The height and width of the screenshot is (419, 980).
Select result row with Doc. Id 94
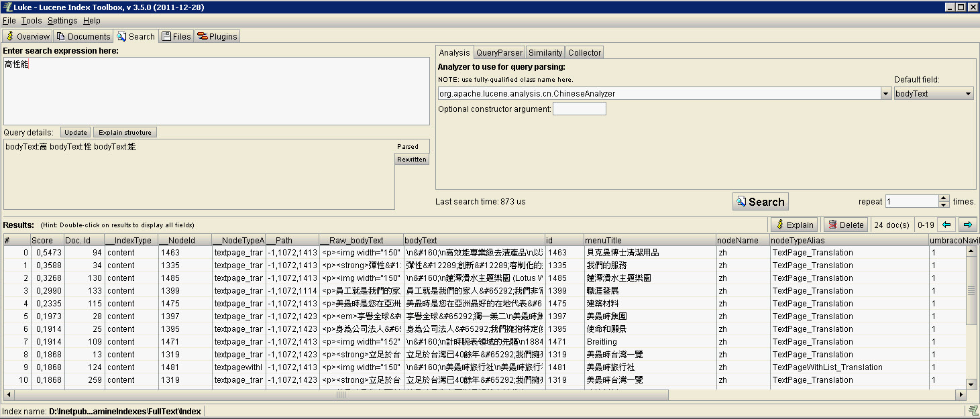[484, 253]
